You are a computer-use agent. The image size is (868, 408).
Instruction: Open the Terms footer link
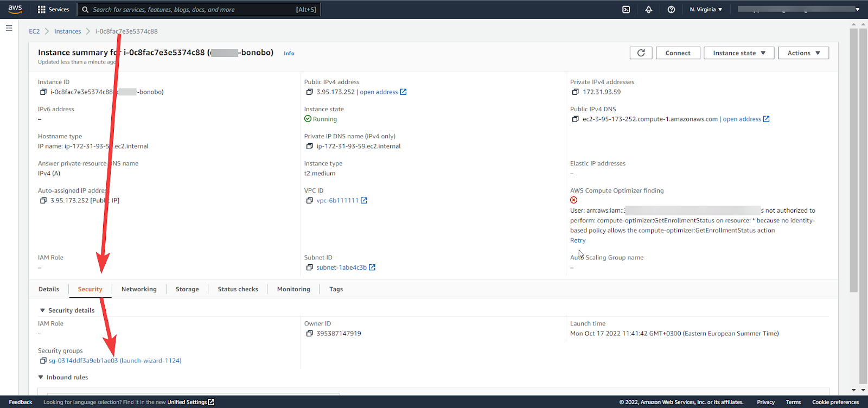coord(793,402)
